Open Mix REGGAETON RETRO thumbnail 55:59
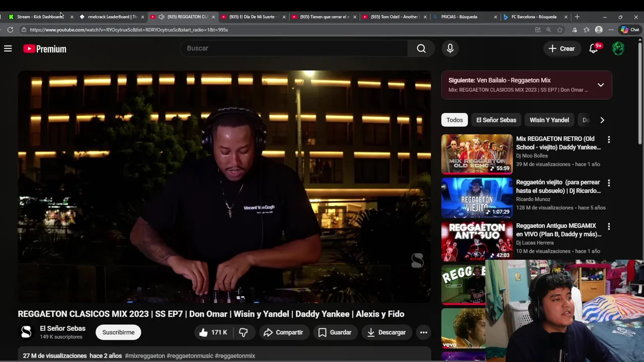Image resolution: width=644 pixels, height=362 pixels. tap(477, 154)
